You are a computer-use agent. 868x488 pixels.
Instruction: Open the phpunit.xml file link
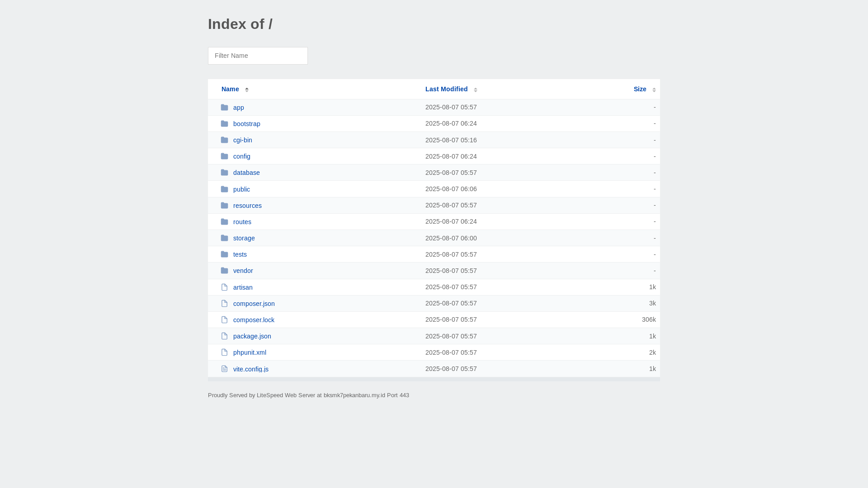pos(250,352)
